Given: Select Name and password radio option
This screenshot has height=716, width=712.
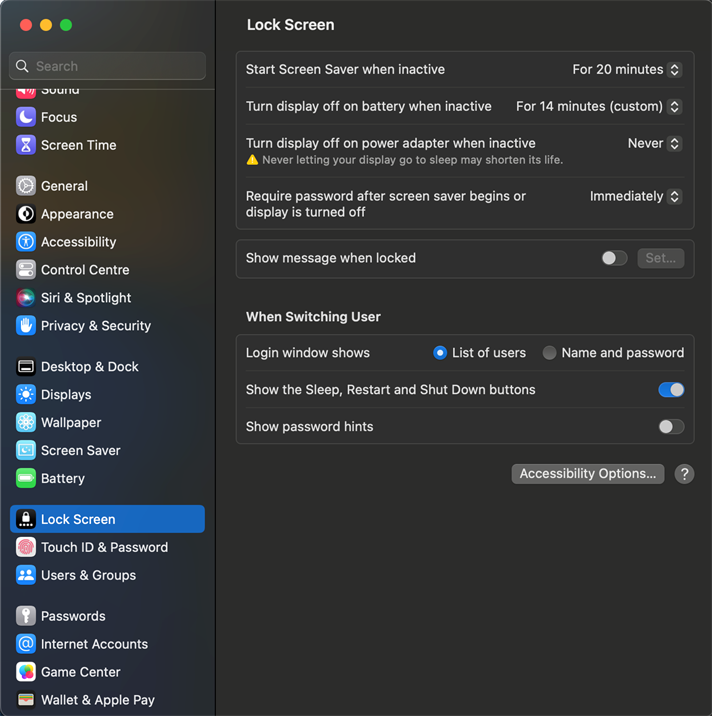Looking at the screenshot, I should (549, 353).
